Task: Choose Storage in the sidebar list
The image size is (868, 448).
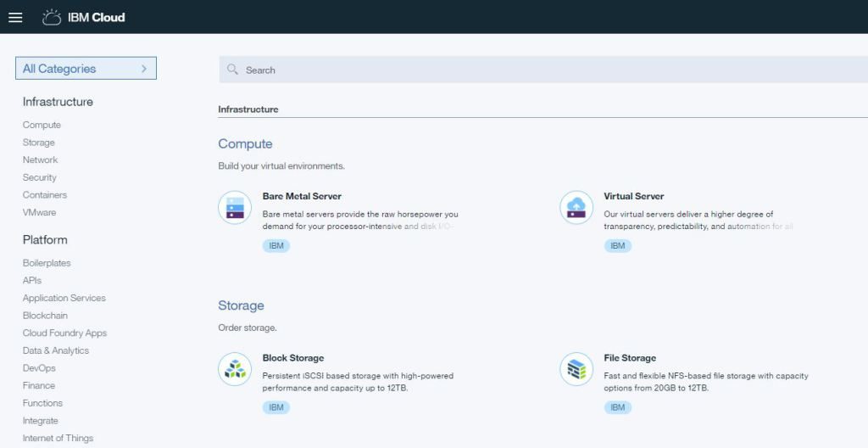Action: click(x=39, y=143)
